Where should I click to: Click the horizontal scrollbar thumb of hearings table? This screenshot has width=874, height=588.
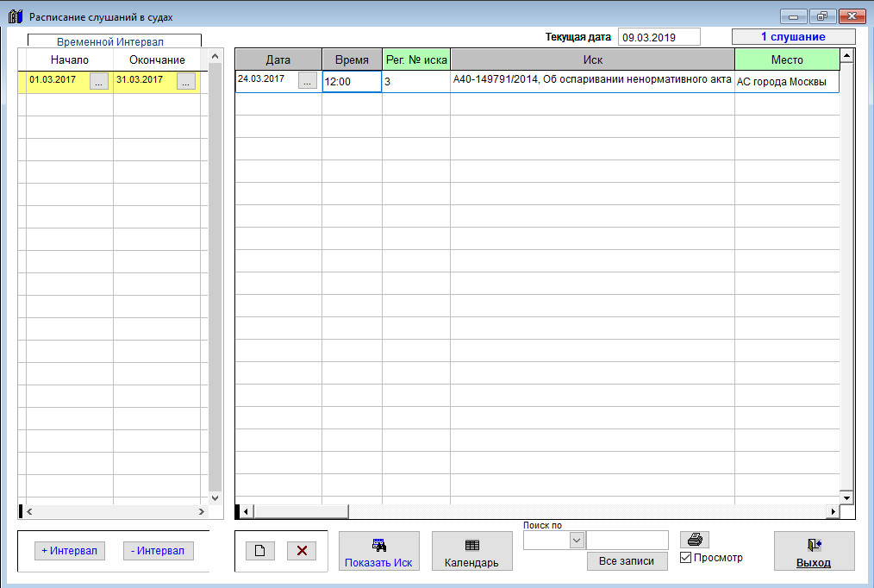click(301, 511)
